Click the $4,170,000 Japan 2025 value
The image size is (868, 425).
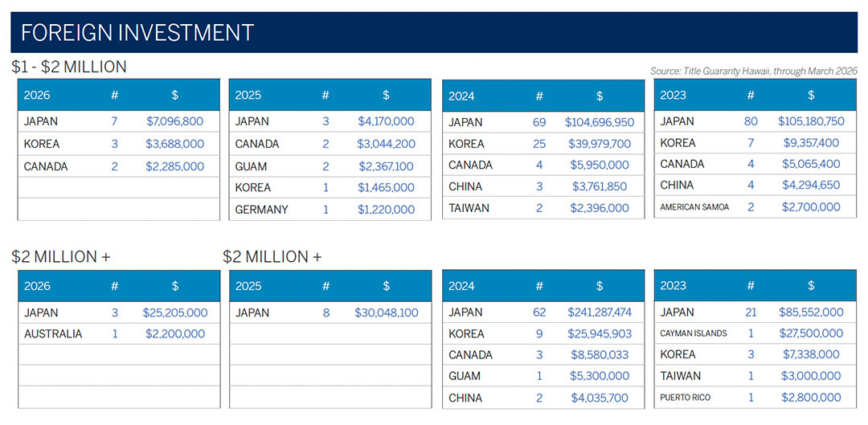tap(387, 121)
